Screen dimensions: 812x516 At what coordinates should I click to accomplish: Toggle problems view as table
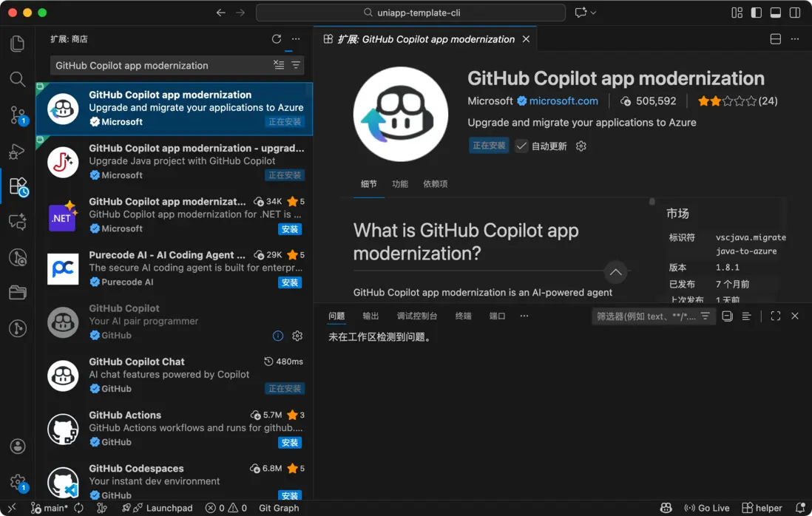point(746,316)
